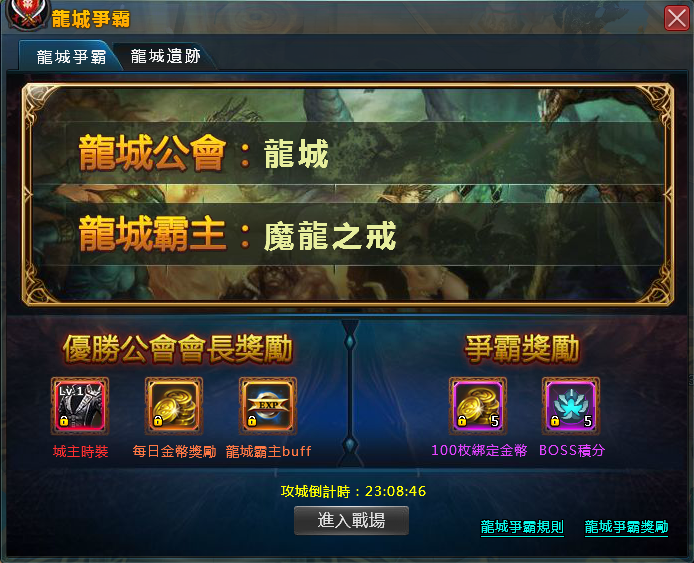Viewport: 694px width, 563px height.
Task: Open the 龍城爭霸規則 link
Action: 522,527
